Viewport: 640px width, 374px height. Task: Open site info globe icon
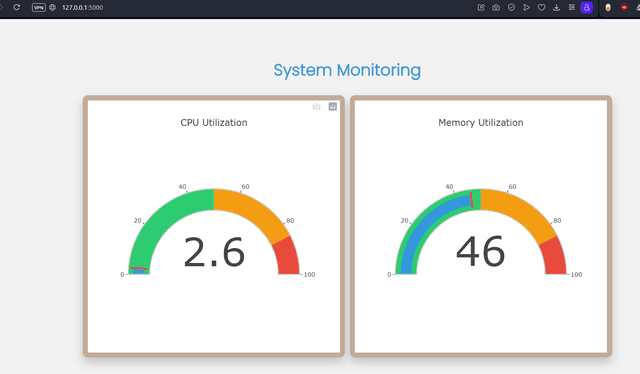pos(53,7)
